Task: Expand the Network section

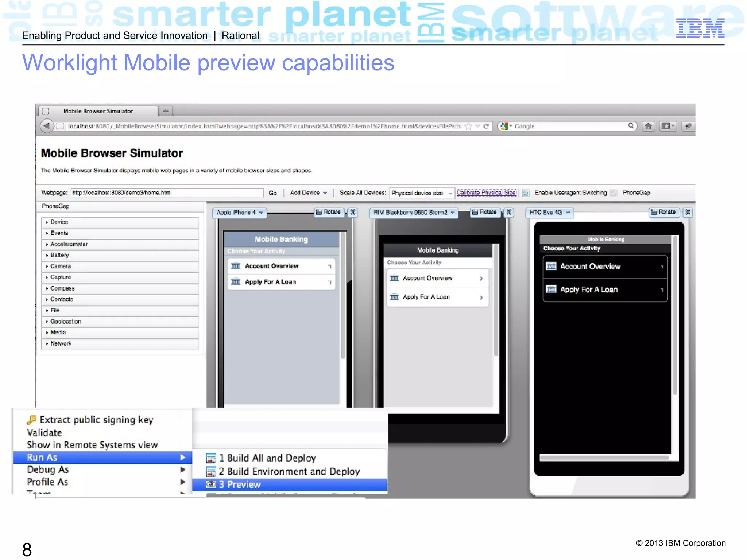Action: (120, 343)
